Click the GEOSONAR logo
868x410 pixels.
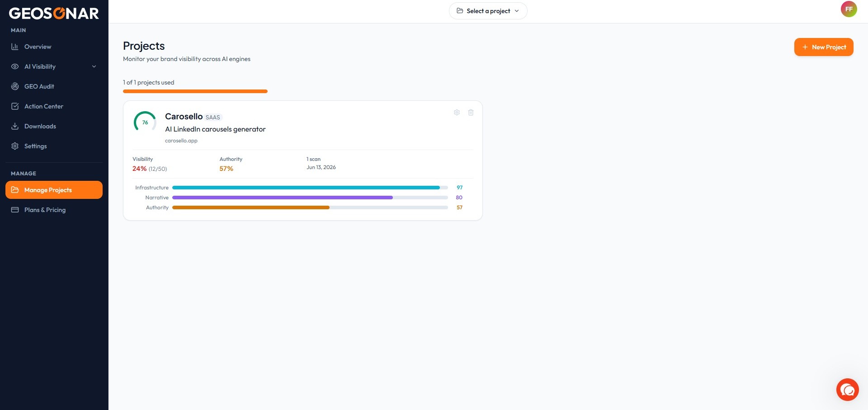[54, 13]
